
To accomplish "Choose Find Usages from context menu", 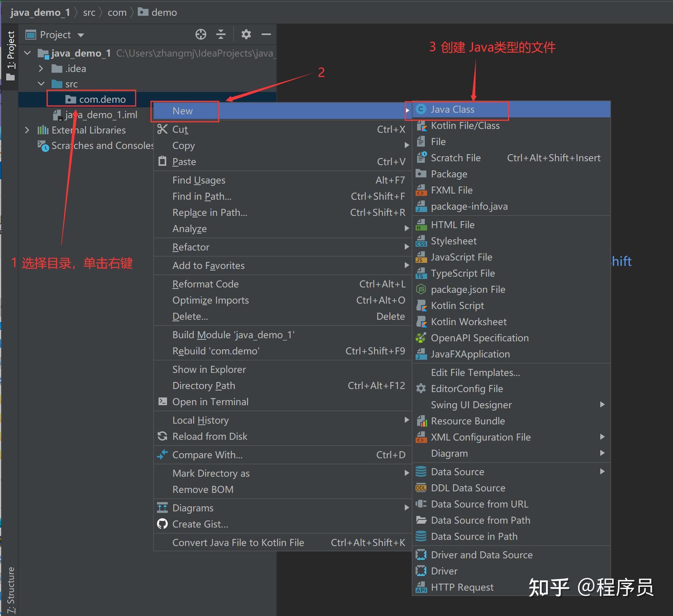I will [x=283, y=180].
